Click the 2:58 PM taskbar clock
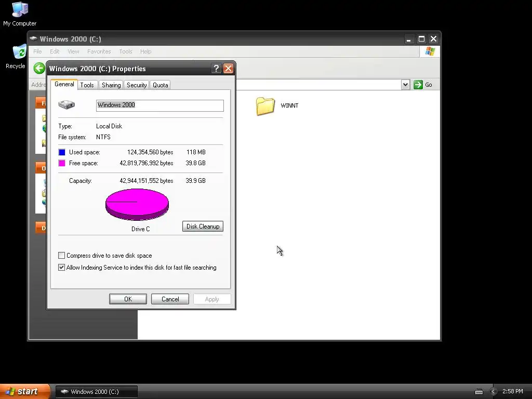 513,392
